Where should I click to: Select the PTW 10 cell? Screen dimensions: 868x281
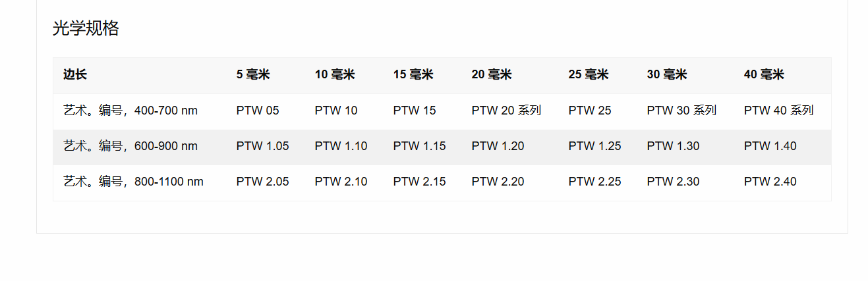[x=336, y=111]
